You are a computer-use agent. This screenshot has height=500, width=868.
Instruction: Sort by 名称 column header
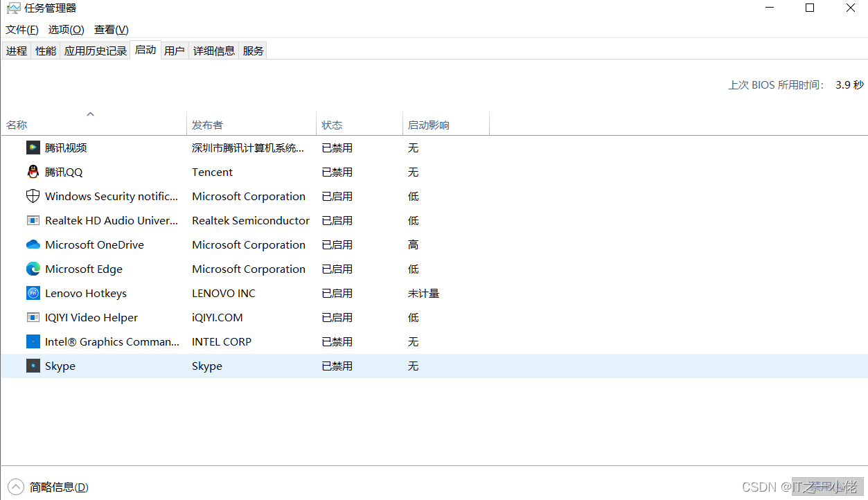point(94,125)
